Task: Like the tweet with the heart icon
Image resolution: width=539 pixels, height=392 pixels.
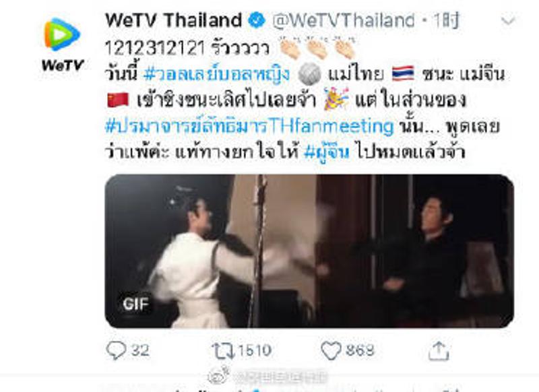Action: (x=331, y=350)
